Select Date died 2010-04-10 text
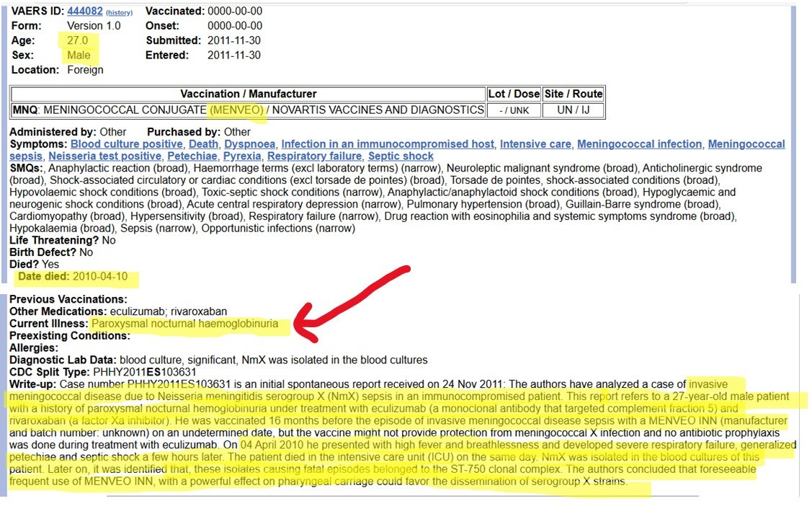The image size is (812, 519). point(73,277)
